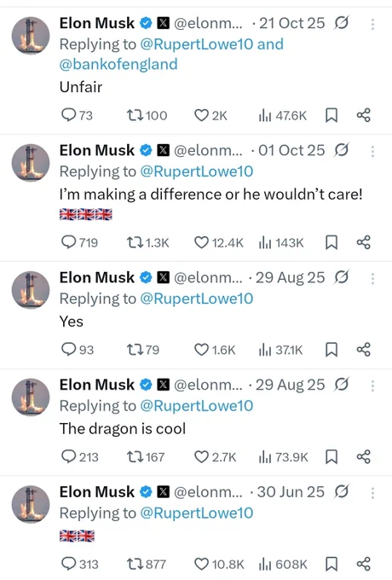Like the "Unfair" reply tweet

click(201, 115)
